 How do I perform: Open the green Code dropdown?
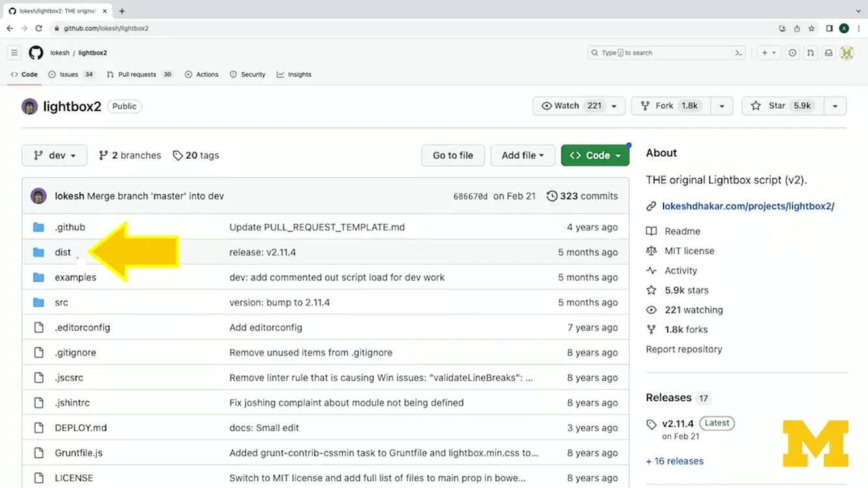coord(595,156)
